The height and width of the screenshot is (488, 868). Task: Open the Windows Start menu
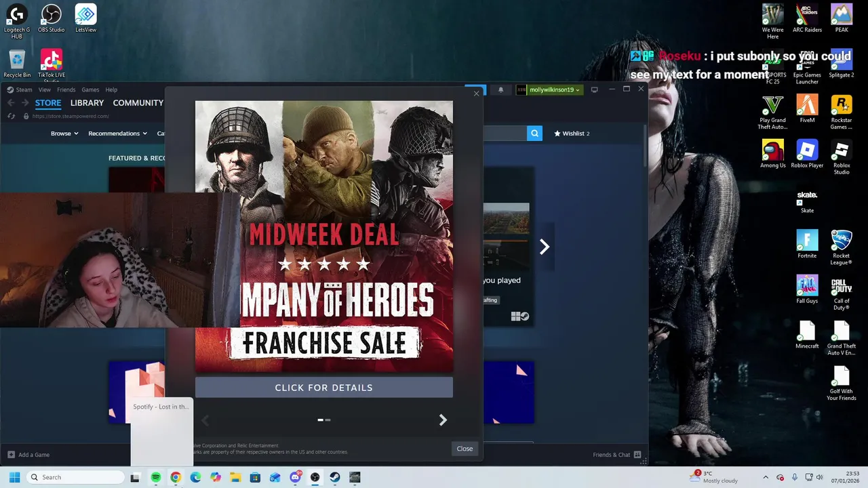click(14, 477)
